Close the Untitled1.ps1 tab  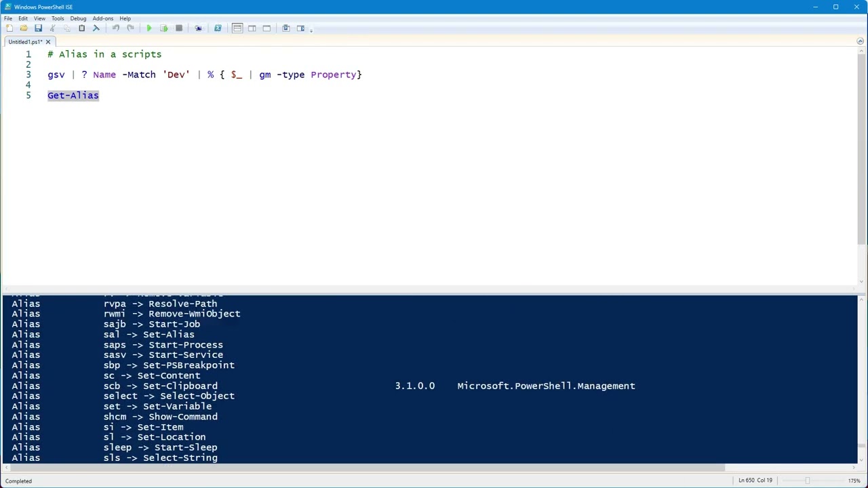48,42
